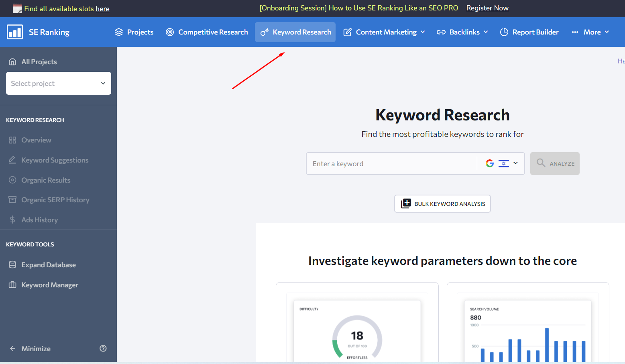
Task: Click the Content Marketing pencil icon
Action: point(348,32)
